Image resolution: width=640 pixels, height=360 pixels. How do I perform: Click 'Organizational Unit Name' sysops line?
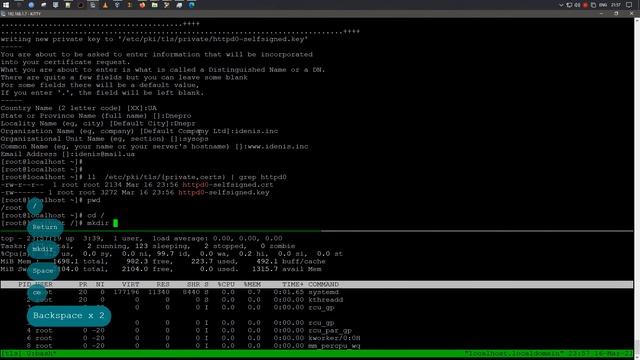click(x=104, y=139)
